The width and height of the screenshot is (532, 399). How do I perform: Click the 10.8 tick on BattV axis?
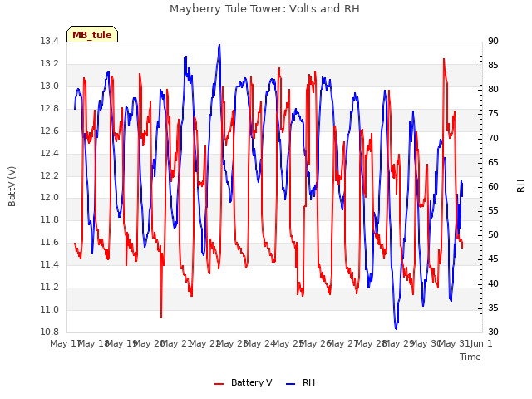(50, 332)
